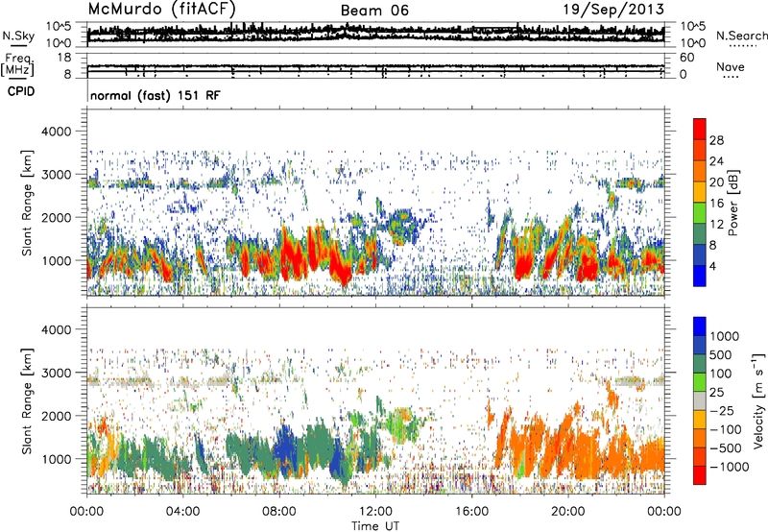The width and height of the screenshot is (768, 532).
Task: Pick the red bottom segment of Velocity color bar
Action: point(700,475)
